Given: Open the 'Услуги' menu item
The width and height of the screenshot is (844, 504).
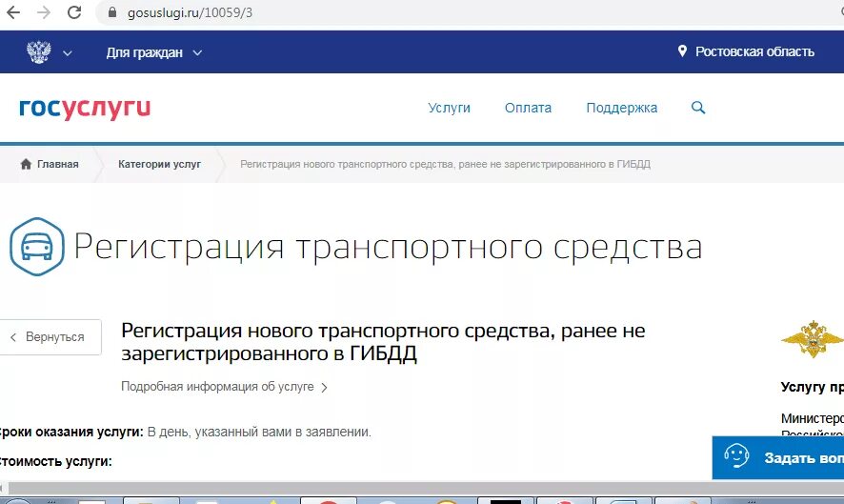Looking at the screenshot, I should click(449, 108).
